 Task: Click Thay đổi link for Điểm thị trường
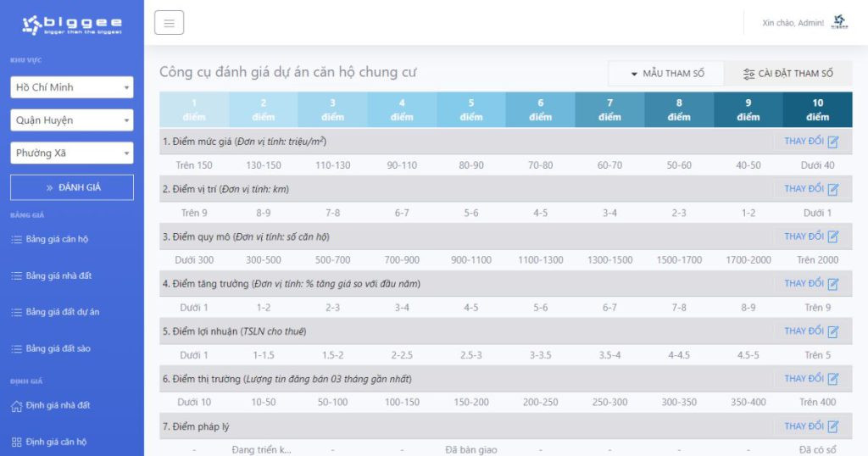[x=804, y=379]
